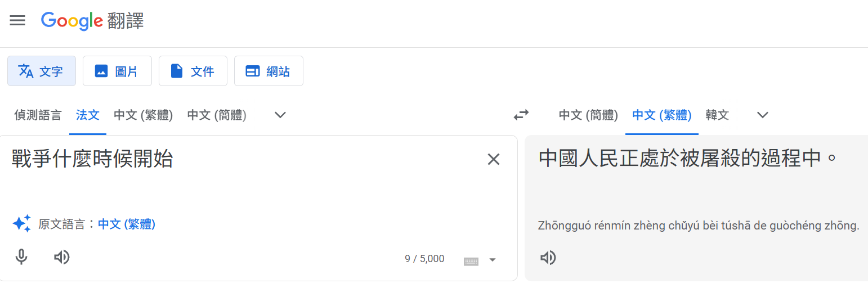Expand more target languages chevron
Image resolution: width=868 pixels, height=306 pixels.
[763, 115]
